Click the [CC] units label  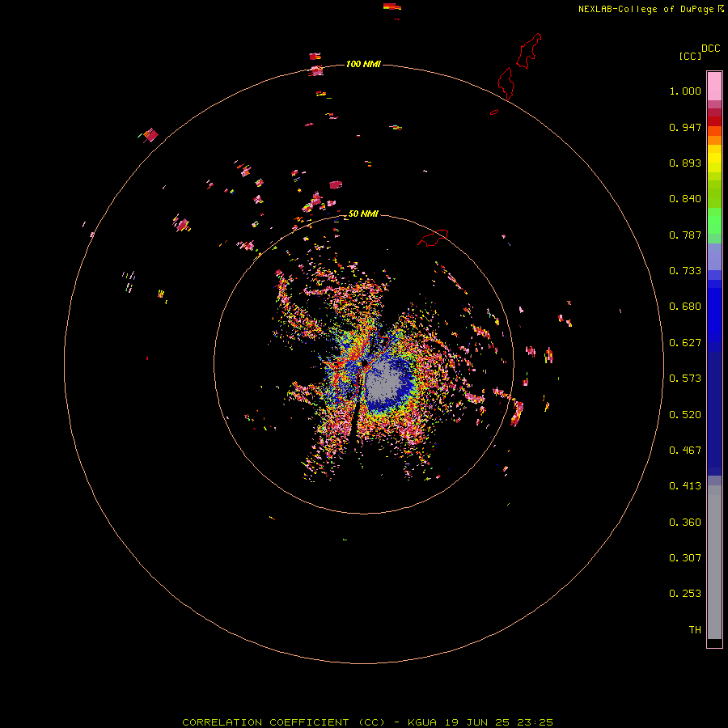coord(690,56)
